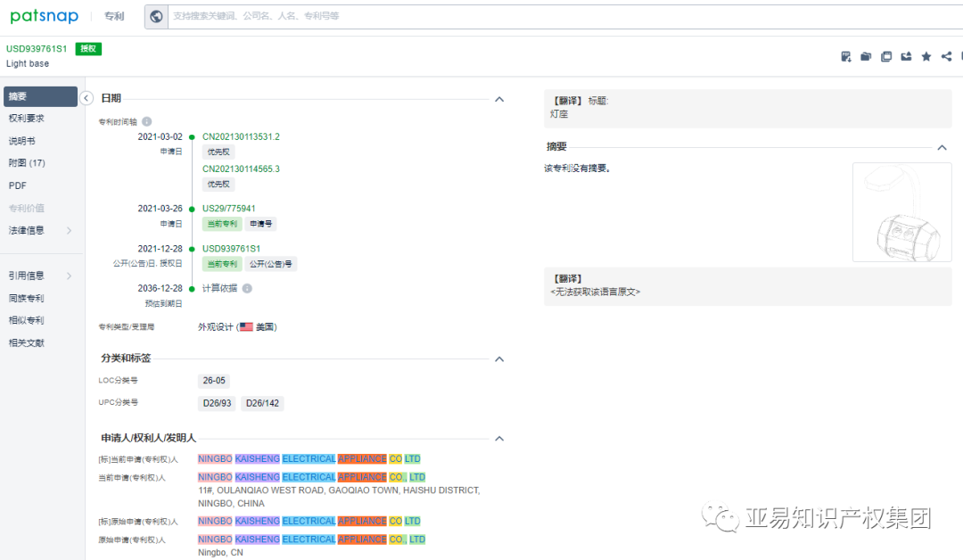The height and width of the screenshot is (560, 963).
Task: Click the open-in-new-window icon
Action: tap(886, 56)
